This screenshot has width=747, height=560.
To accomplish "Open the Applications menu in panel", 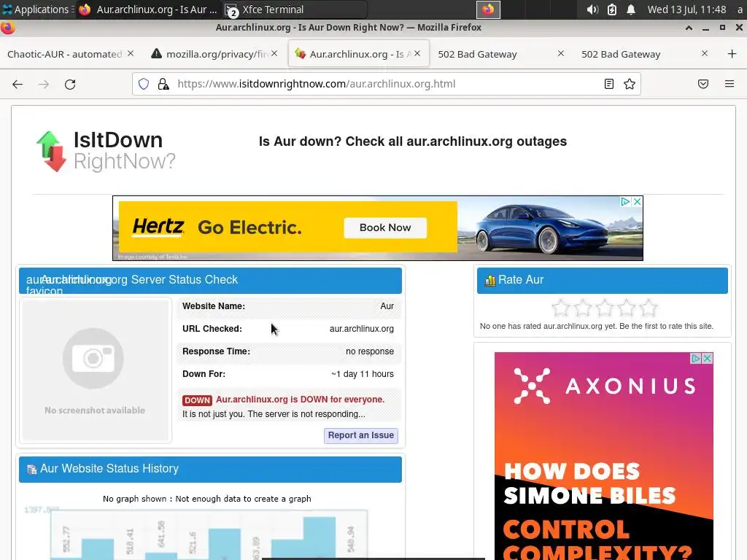I will click(x=37, y=9).
